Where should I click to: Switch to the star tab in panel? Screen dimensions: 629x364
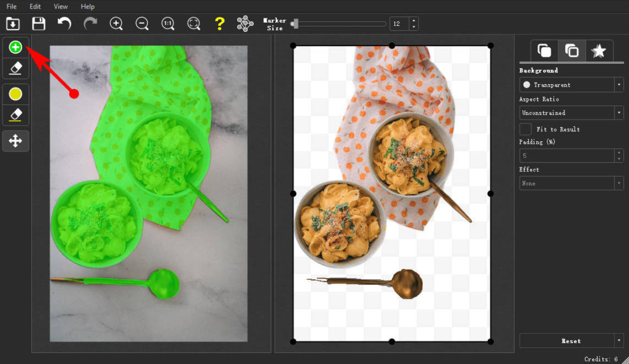tap(598, 51)
